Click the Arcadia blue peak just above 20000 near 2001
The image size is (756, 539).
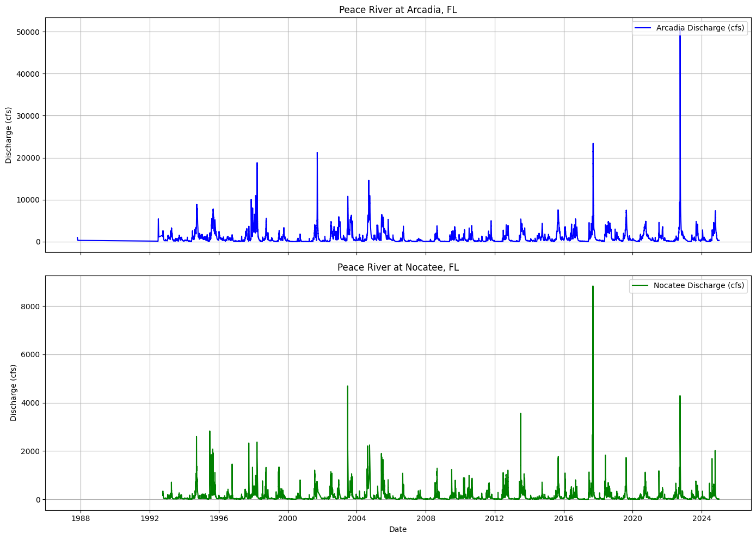point(317,154)
